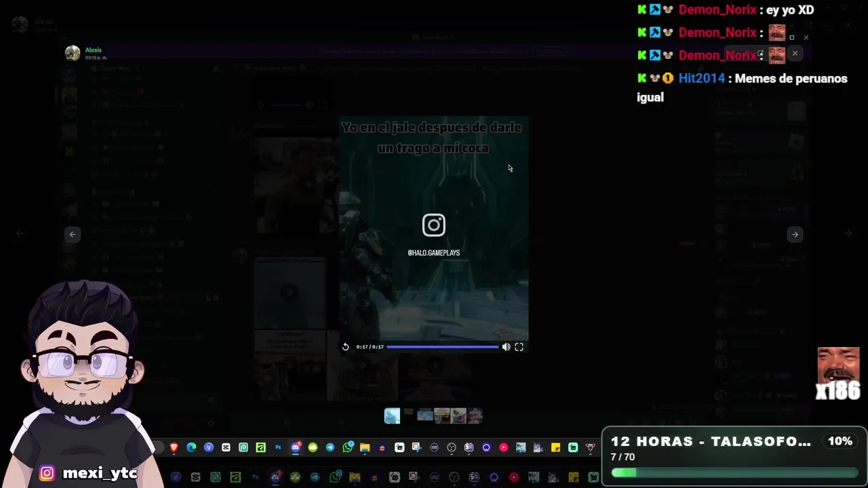The width and height of the screenshot is (868, 488).
Task: Go to previous media with left arrow
Action: [x=73, y=235]
